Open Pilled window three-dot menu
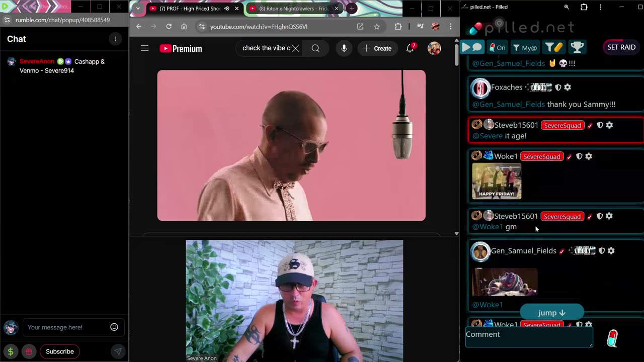Image resolution: width=644 pixels, height=362 pixels. click(600, 7)
